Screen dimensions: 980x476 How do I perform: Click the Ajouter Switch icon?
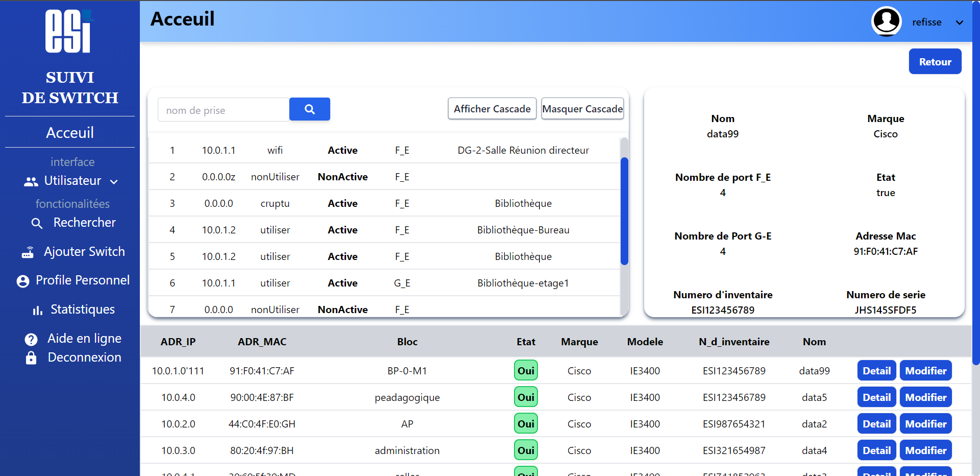27,252
